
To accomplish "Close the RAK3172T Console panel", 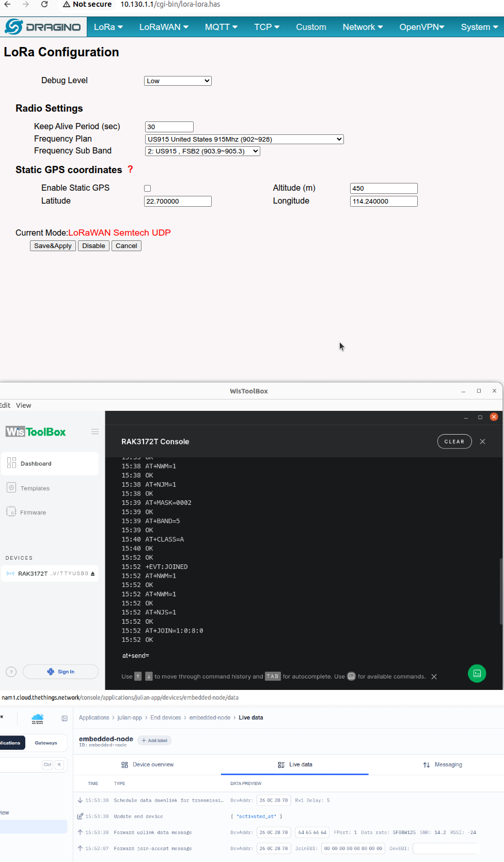I will (x=482, y=441).
